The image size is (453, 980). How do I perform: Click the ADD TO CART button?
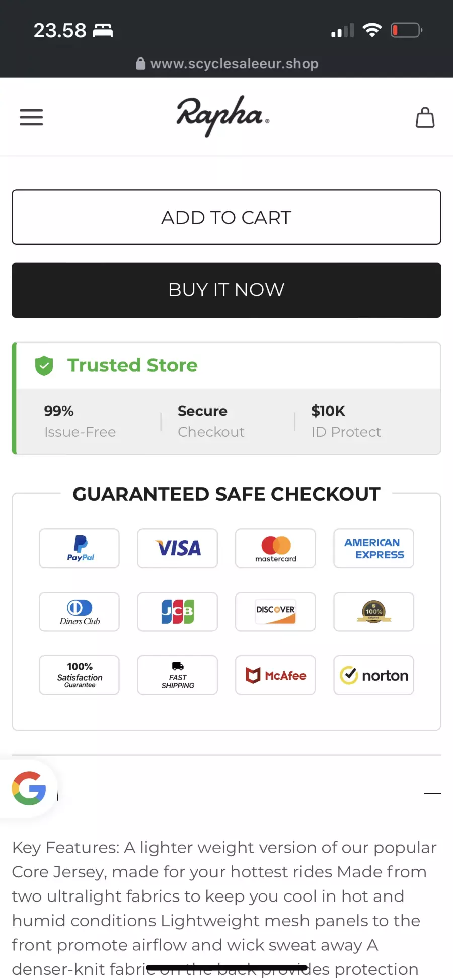coord(226,217)
